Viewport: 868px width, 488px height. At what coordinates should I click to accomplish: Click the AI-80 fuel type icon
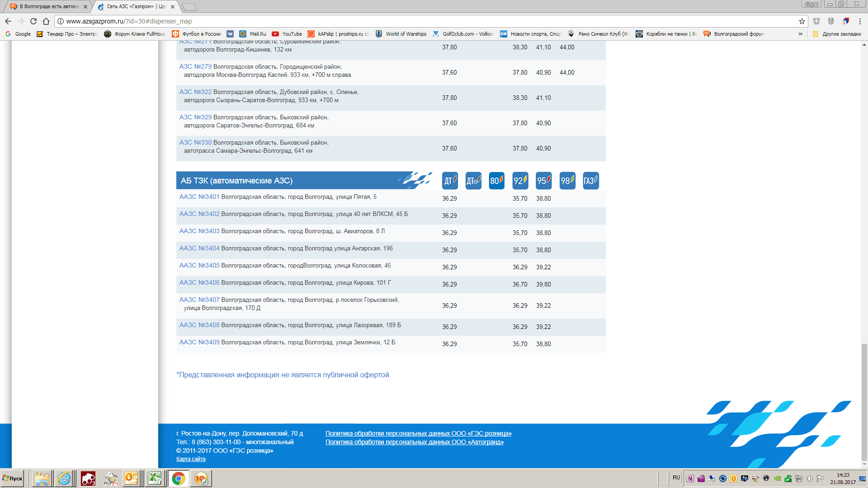496,181
